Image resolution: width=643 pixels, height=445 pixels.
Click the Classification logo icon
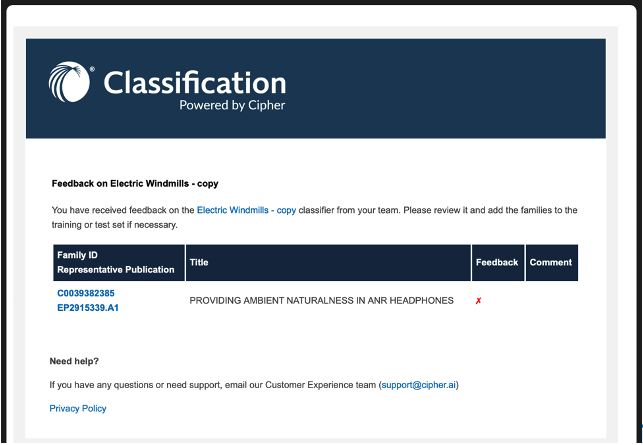coord(69,82)
